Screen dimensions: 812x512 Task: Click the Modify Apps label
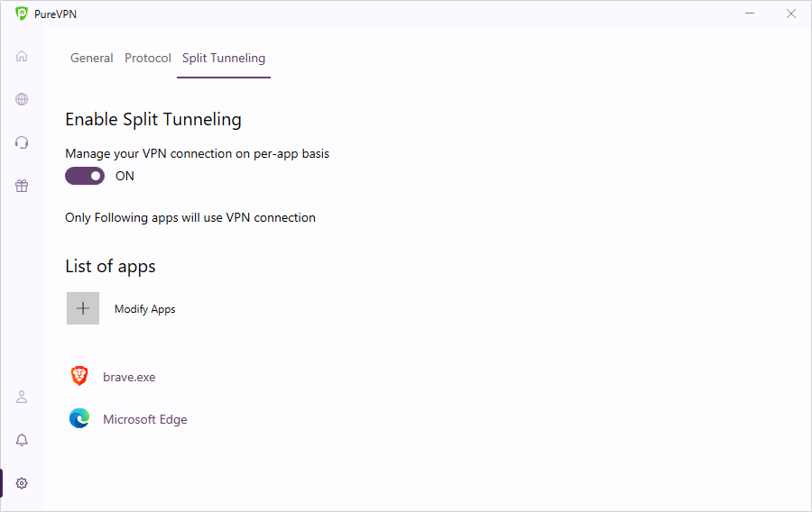click(144, 309)
